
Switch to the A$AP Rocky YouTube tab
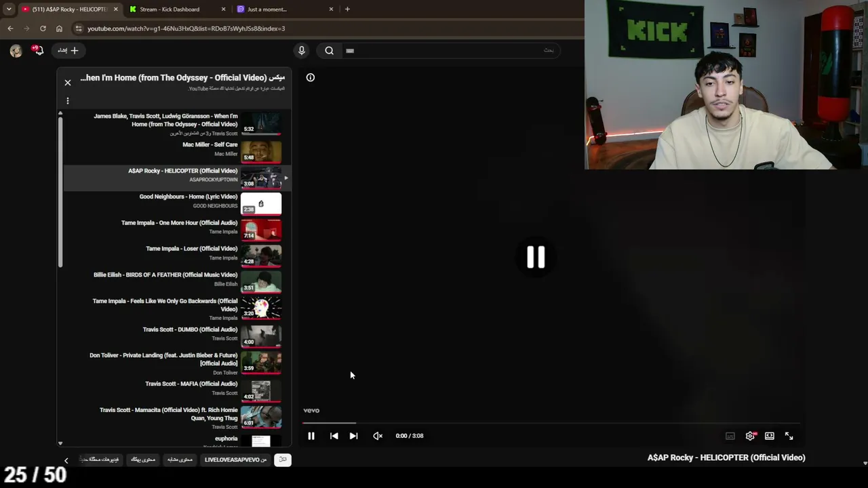click(x=68, y=9)
